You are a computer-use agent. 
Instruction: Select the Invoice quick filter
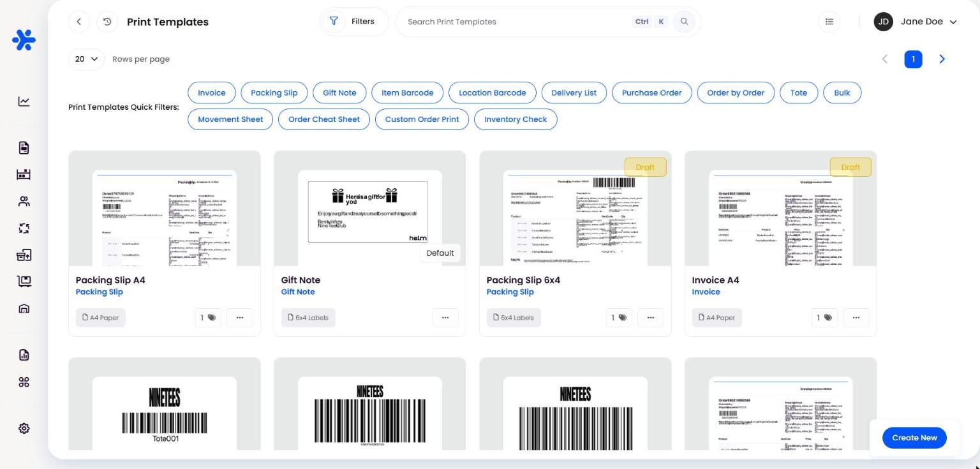[x=212, y=93]
